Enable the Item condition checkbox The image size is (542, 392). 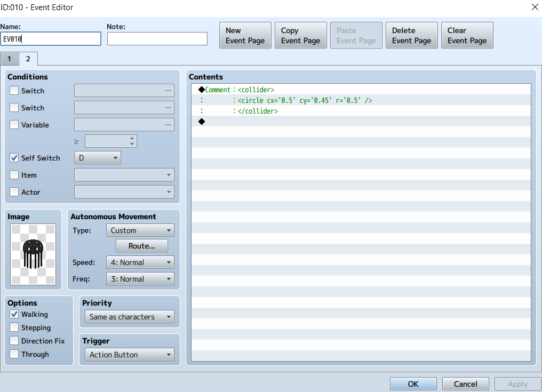click(14, 175)
